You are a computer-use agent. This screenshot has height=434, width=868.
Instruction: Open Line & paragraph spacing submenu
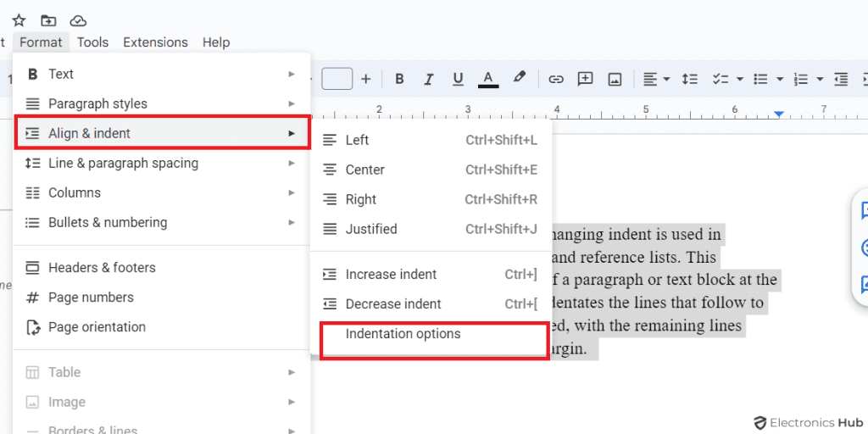pos(161,163)
